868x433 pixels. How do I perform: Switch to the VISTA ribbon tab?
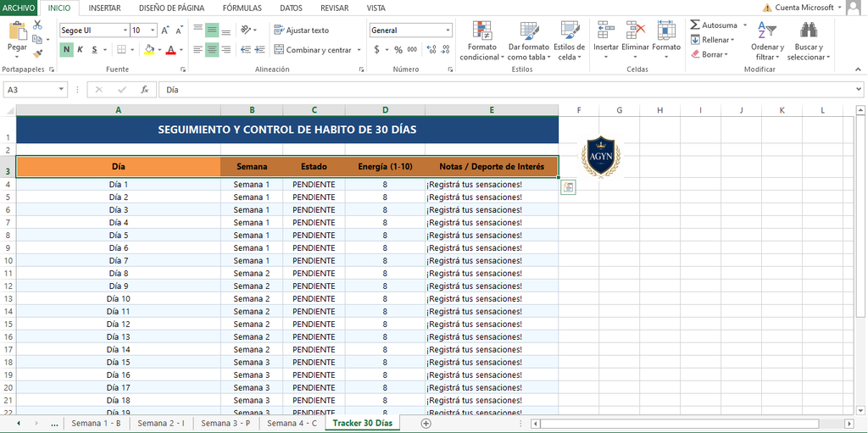click(x=376, y=8)
